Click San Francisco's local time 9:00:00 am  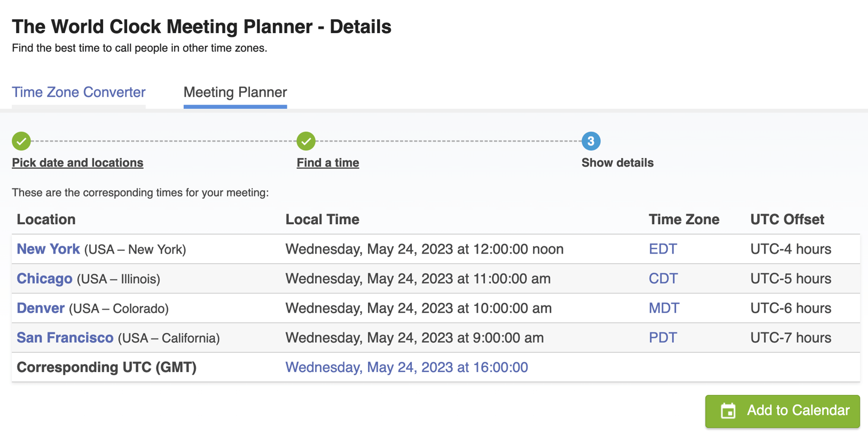tap(415, 338)
